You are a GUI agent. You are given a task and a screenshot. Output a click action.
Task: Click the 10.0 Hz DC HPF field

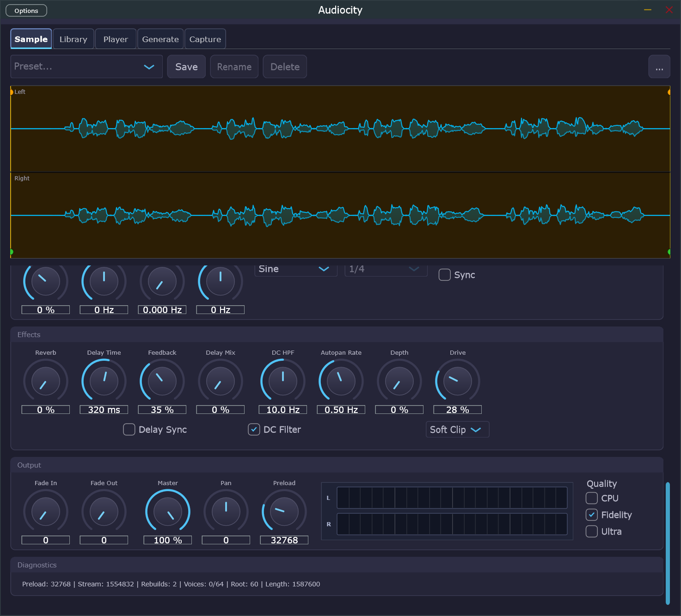coord(283,410)
